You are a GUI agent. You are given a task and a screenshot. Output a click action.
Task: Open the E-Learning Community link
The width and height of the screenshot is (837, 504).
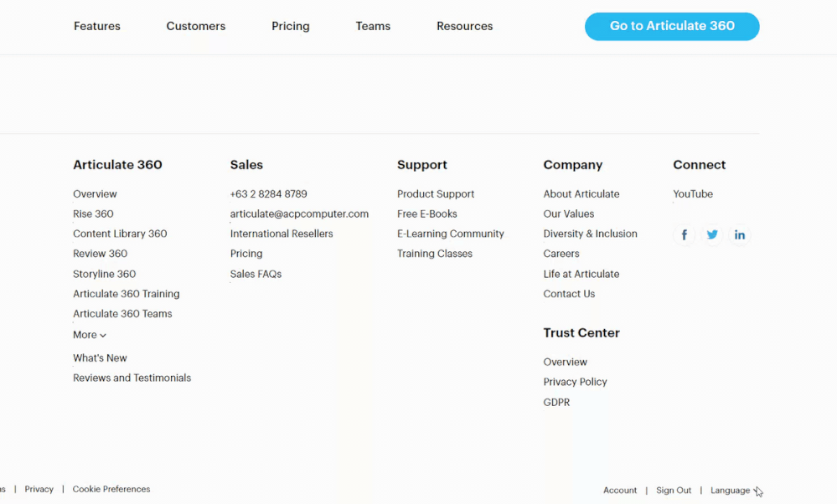(x=451, y=234)
